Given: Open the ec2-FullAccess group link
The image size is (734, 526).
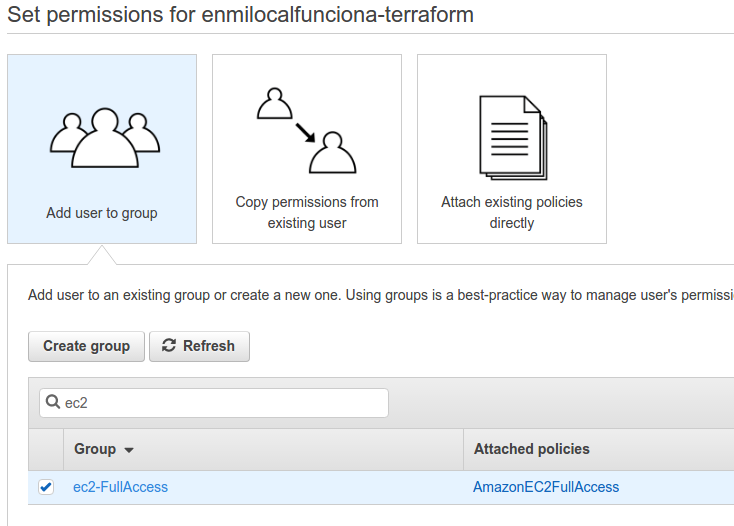Looking at the screenshot, I should [x=121, y=487].
